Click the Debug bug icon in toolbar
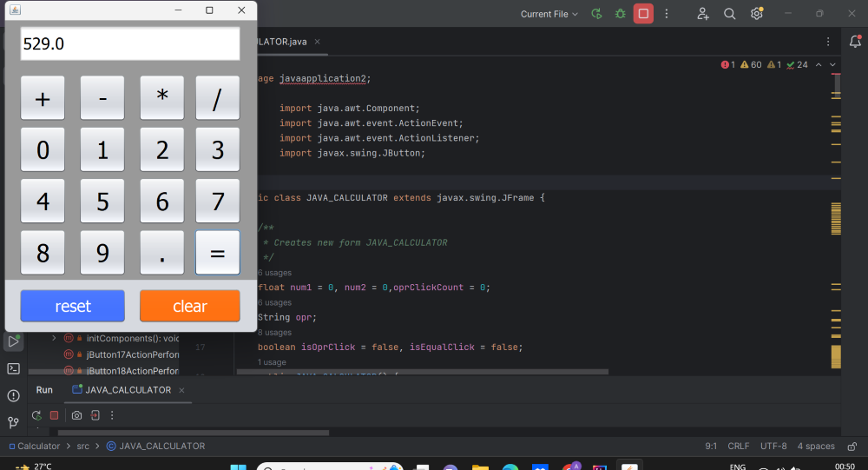The image size is (868, 470). click(x=620, y=14)
